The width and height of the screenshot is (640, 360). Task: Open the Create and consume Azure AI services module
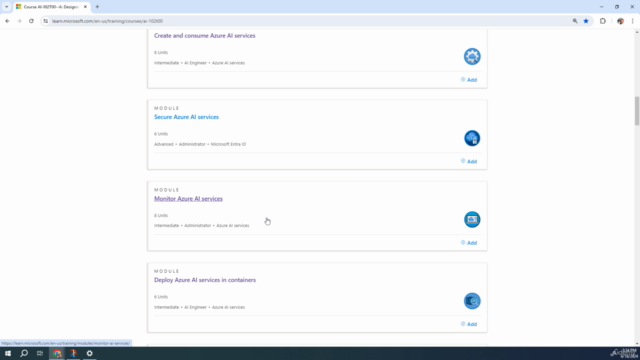[204, 36]
